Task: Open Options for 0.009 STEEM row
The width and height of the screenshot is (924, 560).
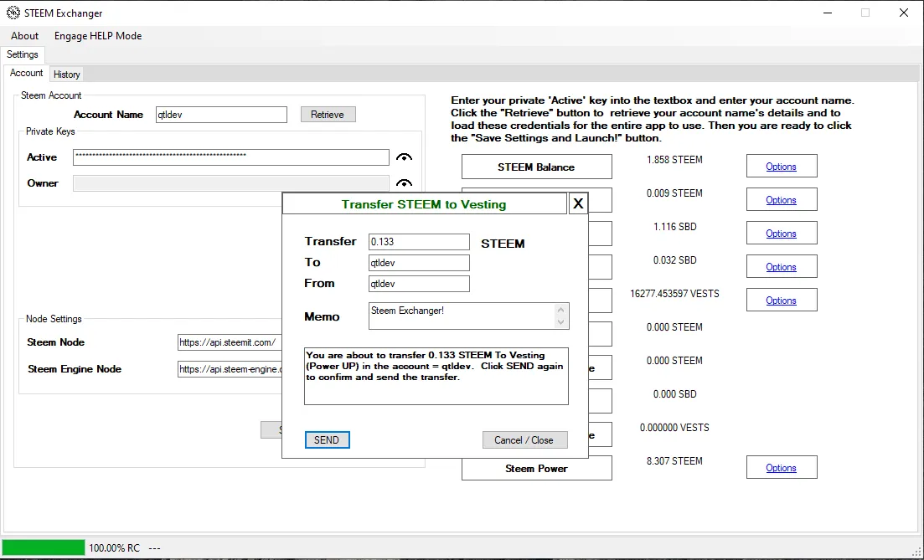Action: 782,199
